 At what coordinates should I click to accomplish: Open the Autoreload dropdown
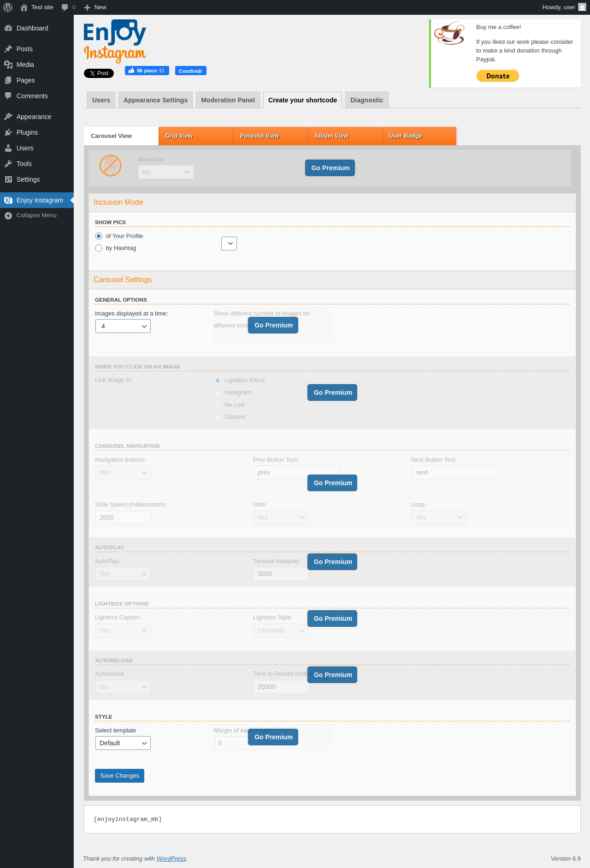click(x=123, y=687)
